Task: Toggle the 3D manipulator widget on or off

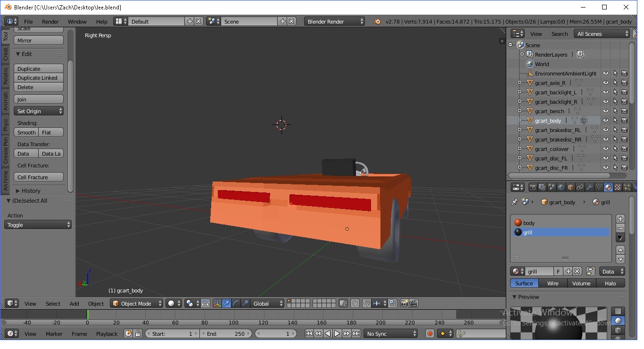Action: click(x=217, y=303)
